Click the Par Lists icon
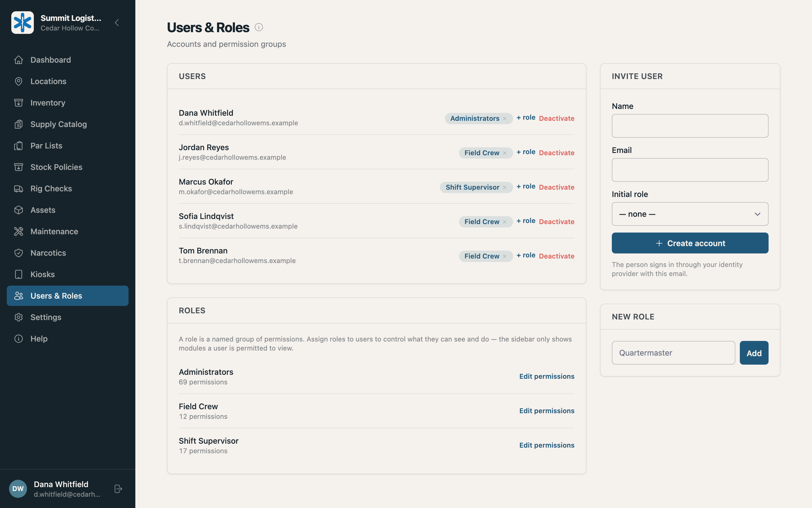Screen dimensions: 812x508 [x=18, y=146]
